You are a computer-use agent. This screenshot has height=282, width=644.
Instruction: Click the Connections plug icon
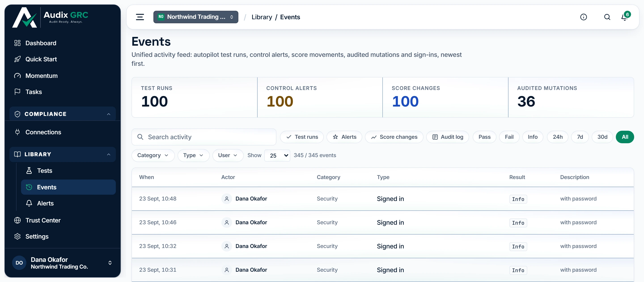(17, 132)
